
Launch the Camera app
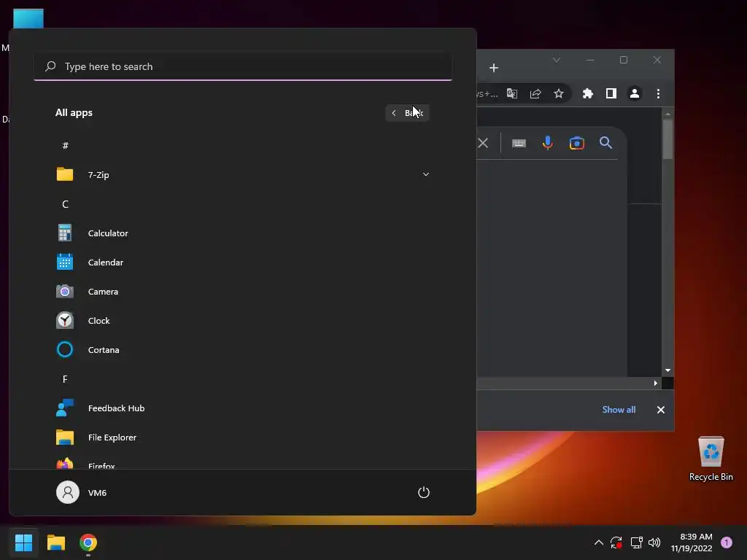click(242, 292)
